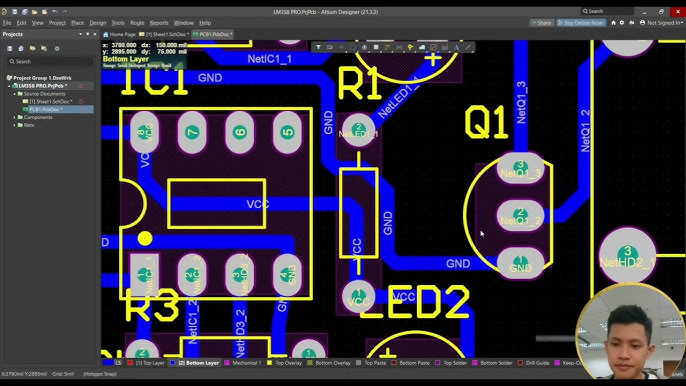Click the selection filter funnel icon
The width and height of the screenshot is (686, 386).
pyautogui.click(x=318, y=47)
